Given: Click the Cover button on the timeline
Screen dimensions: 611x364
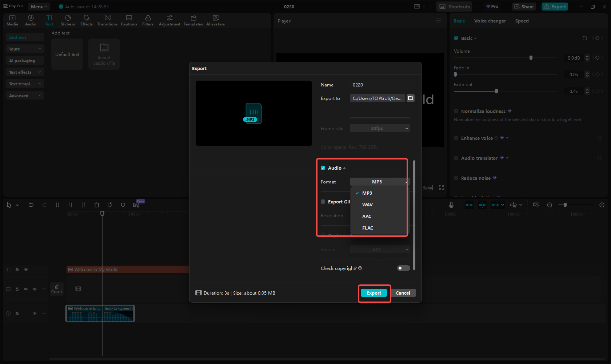Looking at the screenshot, I should 57,289.
